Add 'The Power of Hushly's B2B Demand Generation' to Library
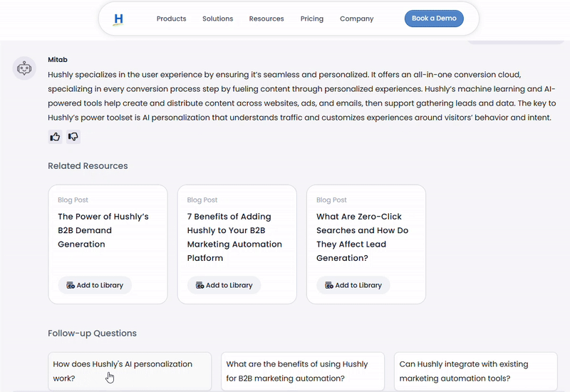This screenshot has width=570, height=392. pos(95,285)
